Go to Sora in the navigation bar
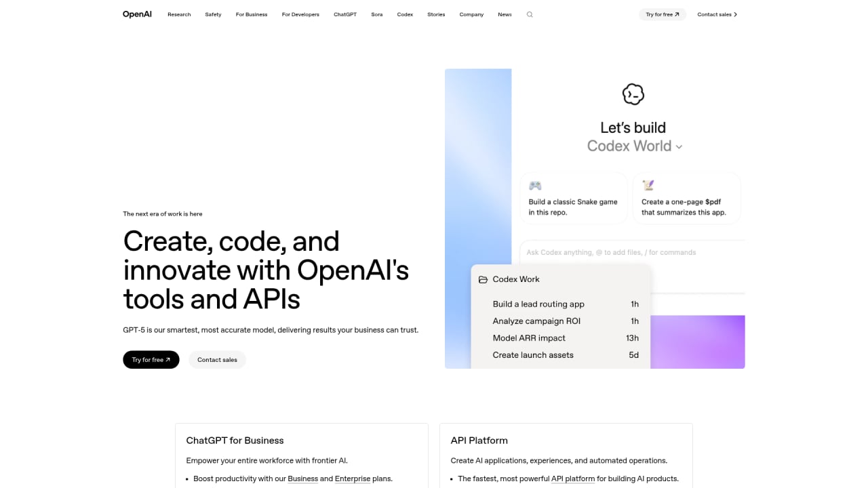Image resolution: width=868 pixels, height=488 pixels. point(377,14)
